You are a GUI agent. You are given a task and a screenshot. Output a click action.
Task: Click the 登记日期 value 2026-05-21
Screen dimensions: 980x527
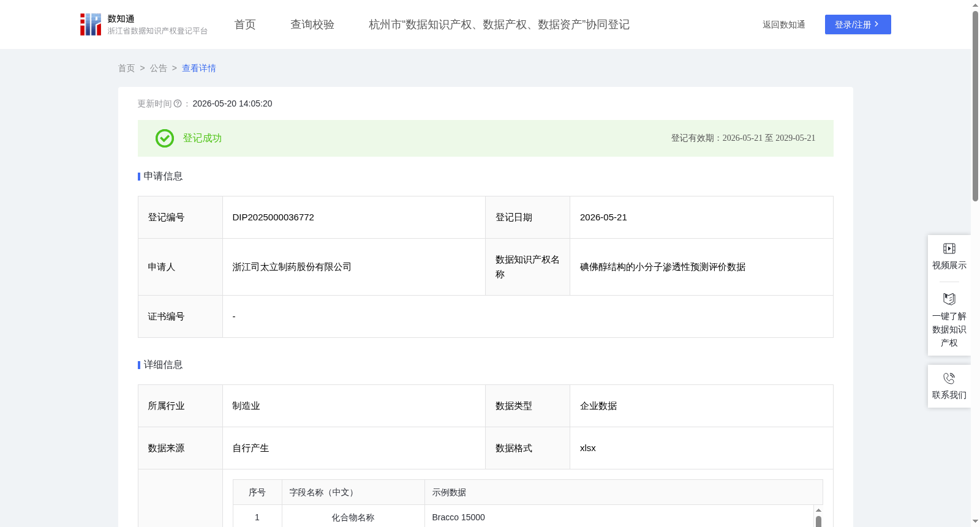603,217
